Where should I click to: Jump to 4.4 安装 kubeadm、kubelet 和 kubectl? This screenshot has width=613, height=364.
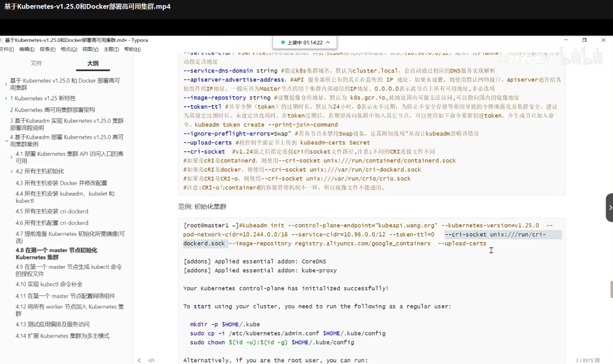(x=65, y=197)
